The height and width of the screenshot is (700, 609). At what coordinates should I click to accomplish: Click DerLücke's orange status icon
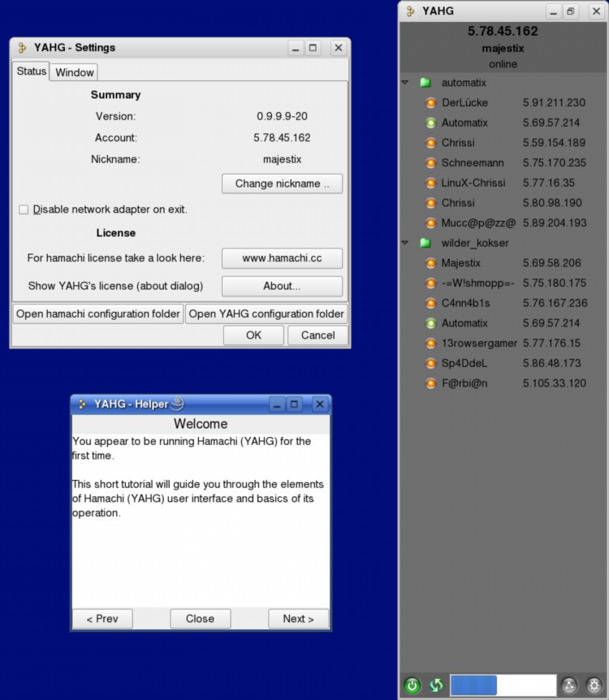click(430, 102)
